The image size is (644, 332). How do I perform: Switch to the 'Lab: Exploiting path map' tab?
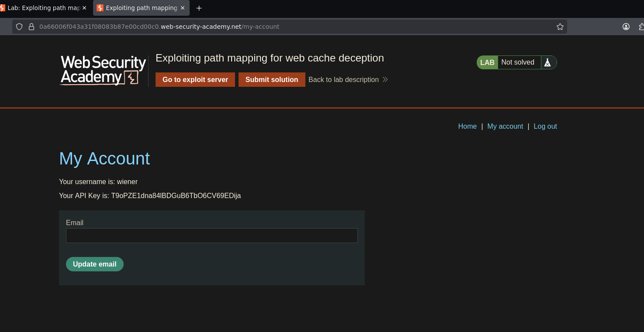[x=44, y=8]
